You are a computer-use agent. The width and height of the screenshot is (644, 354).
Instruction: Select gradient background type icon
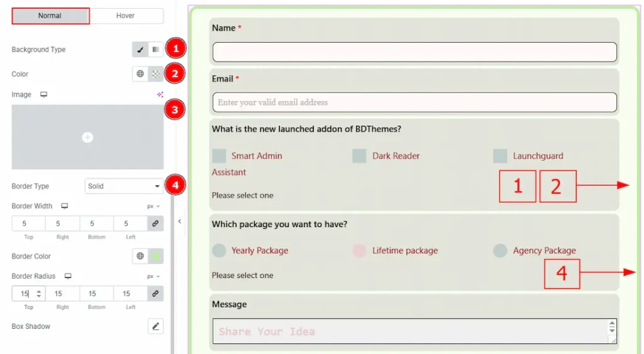[x=155, y=50]
